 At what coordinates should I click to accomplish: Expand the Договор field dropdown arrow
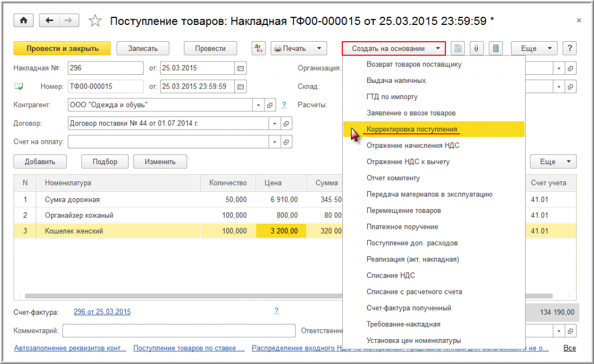[x=274, y=123]
